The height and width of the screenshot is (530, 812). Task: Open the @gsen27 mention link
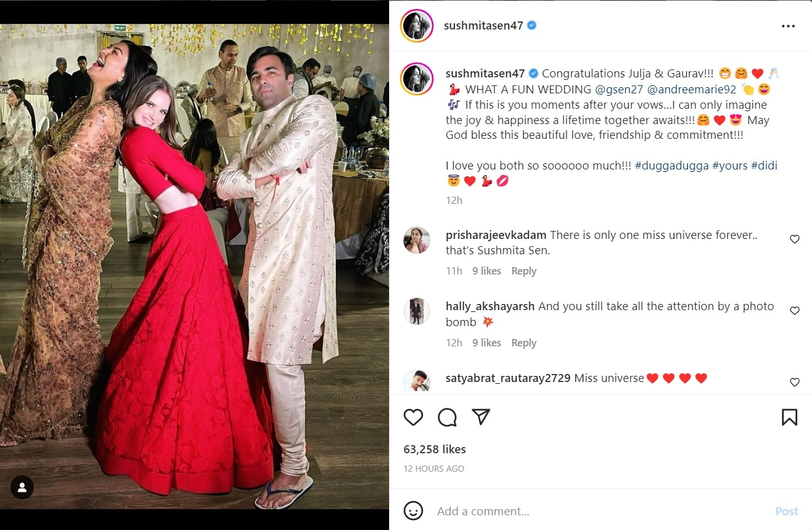click(619, 89)
